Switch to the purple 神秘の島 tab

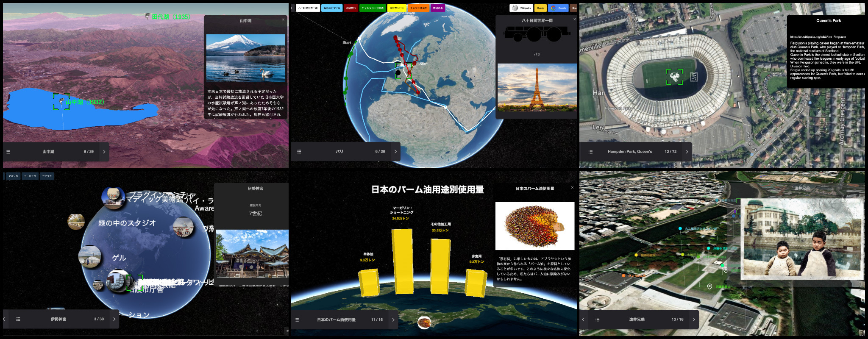click(438, 8)
